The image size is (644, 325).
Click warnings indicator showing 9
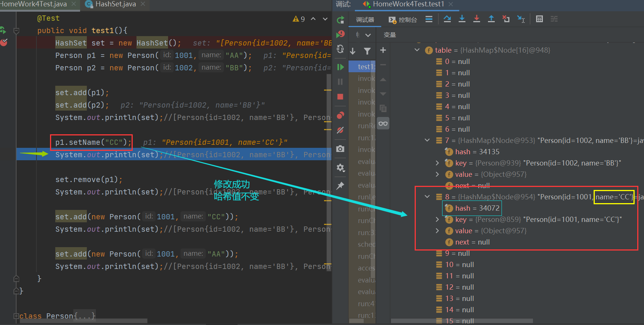pyautogui.click(x=299, y=19)
